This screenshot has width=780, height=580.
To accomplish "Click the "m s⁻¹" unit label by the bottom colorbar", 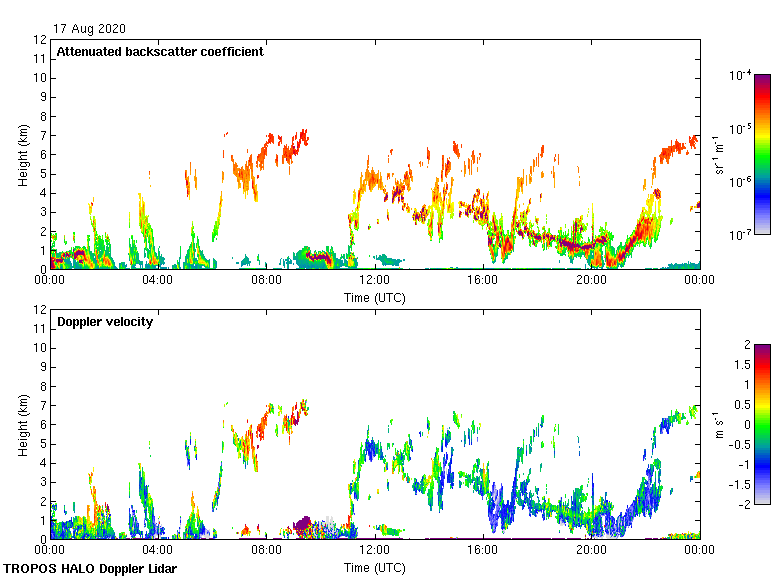I will 720,424.
